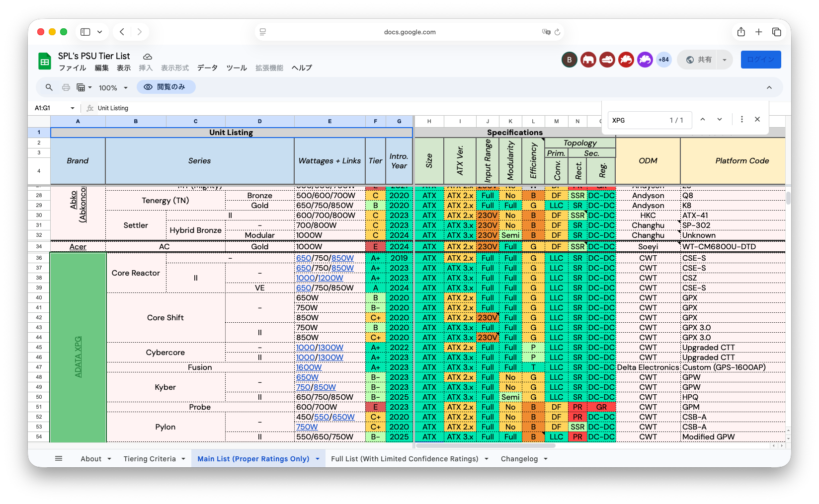The image size is (819, 504).
Task: Expand the name box A1:G1 dropdown
Action: click(73, 108)
